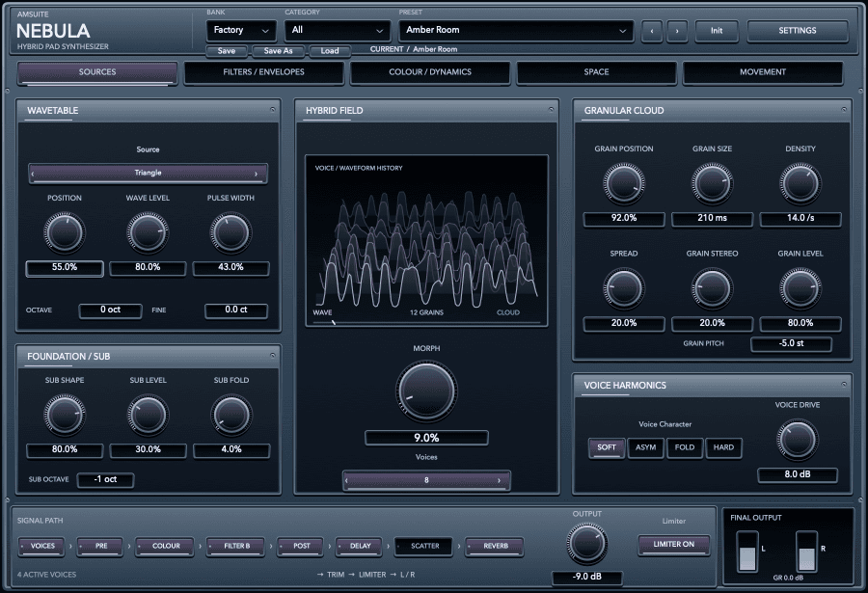Enable SCATTER stage in signal path
Viewport: 868px width, 593px height.
point(423,546)
